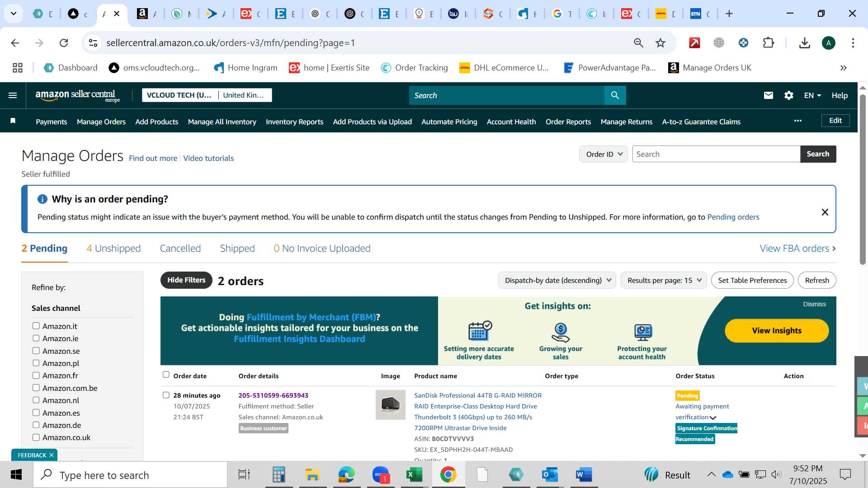Open the Results per page dropdown
868x488 pixels.
[x=663, y=280]
